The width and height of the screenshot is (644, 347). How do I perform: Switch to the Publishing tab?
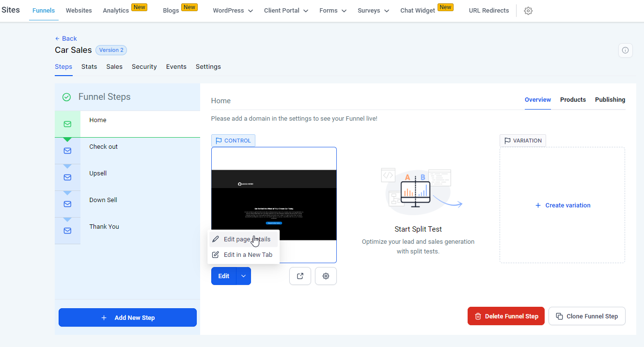(610, 100)
